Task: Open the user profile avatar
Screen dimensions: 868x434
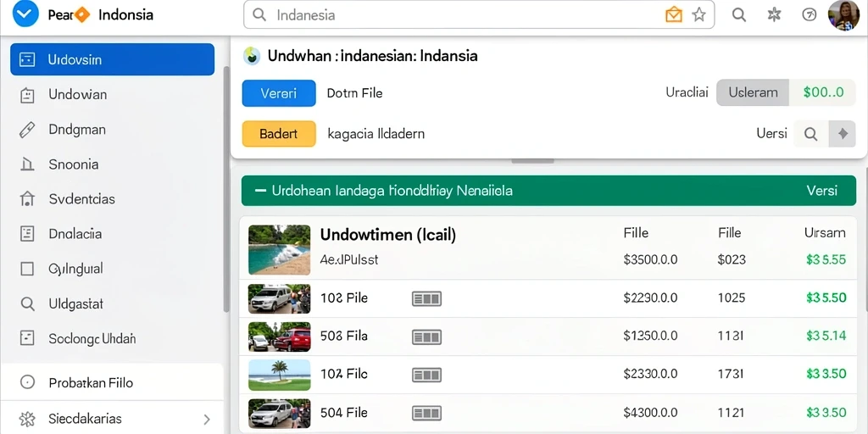Action: click(x=843, y=15)
